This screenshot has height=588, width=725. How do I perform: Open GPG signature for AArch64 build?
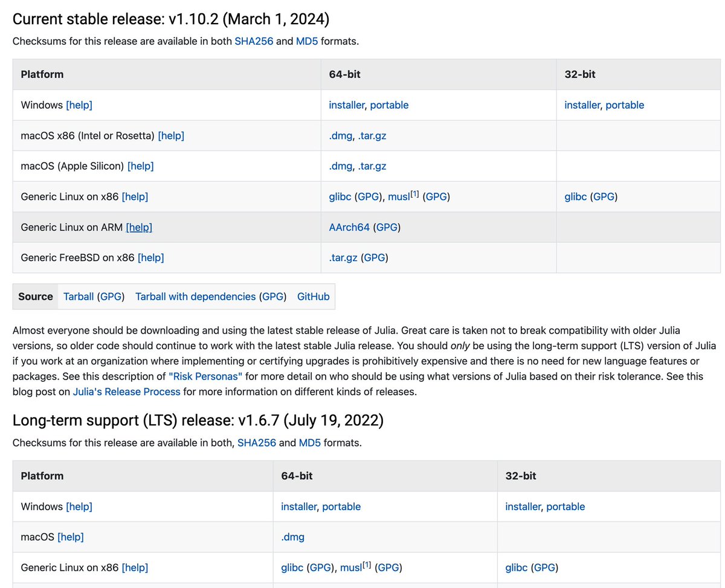tap(387, 227)
